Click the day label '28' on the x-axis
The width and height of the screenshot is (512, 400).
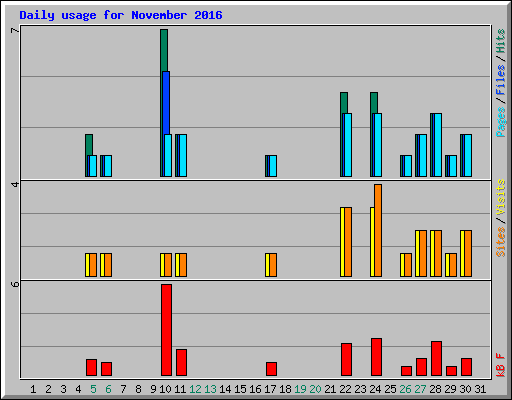435,389
